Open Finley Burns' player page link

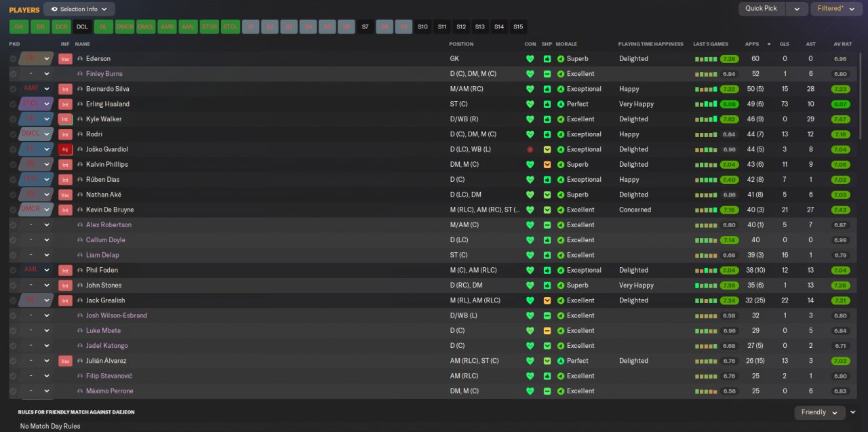tap(104, 74)
